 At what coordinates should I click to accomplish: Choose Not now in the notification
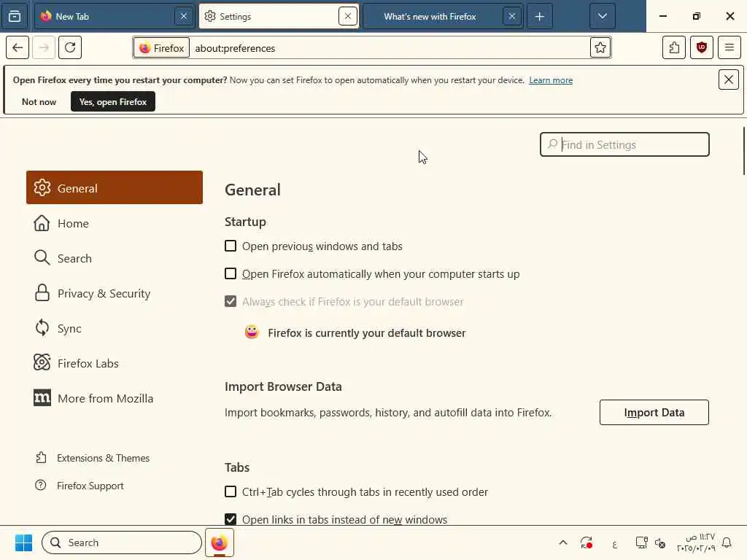coord(39,102)
